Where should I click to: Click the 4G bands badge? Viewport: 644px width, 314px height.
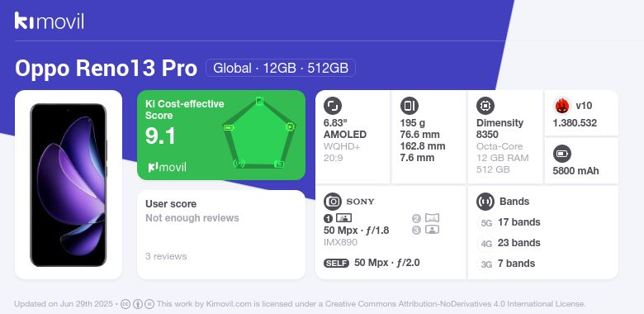click(x=486, y=244)
